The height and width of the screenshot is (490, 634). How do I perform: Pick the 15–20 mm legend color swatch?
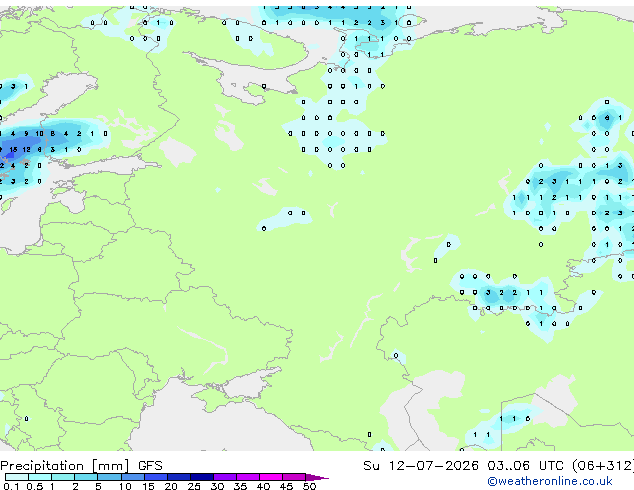[x=156, y=477]
